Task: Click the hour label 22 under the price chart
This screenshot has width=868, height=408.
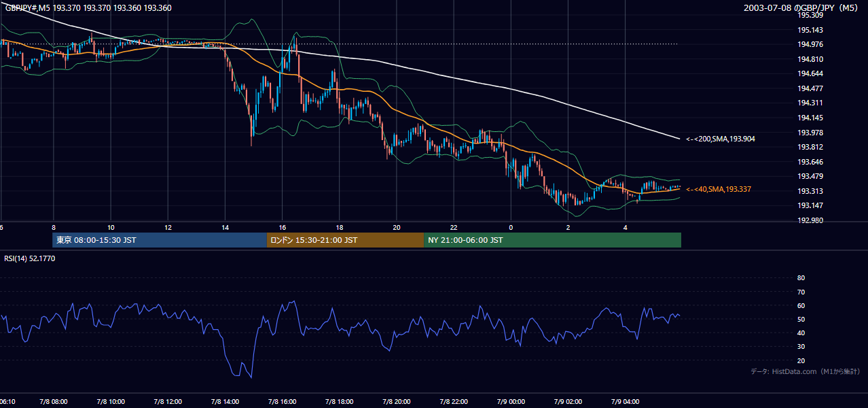Action: (x=454, y=228)
